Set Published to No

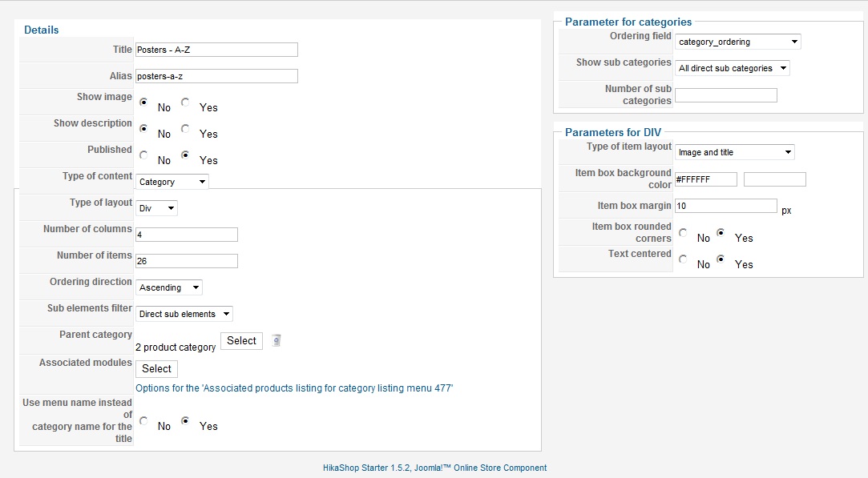[143, 155]
